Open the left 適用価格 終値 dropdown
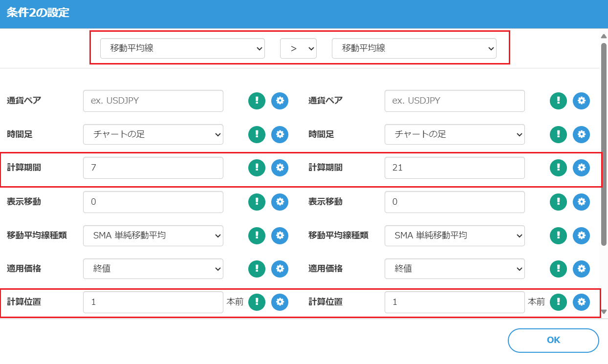Viewport: 608px width, 364px height. [153, 268]
